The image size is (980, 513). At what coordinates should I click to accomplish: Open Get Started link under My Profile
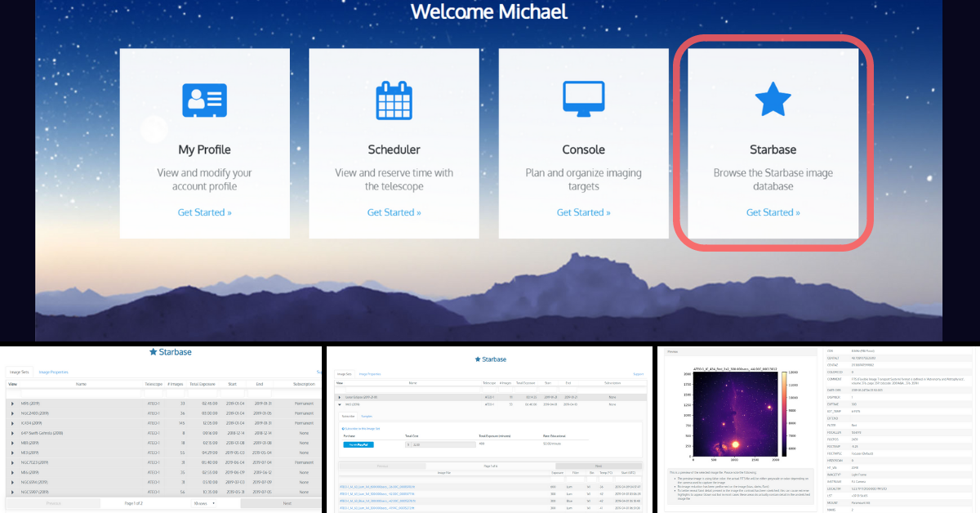(204, 212)
